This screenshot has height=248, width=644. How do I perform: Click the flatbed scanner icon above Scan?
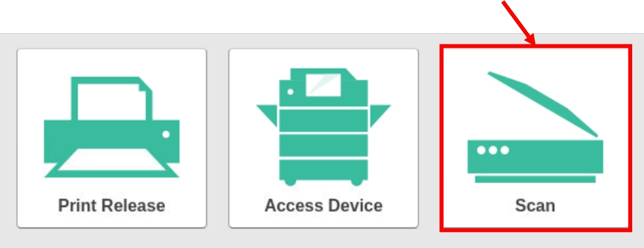[x=535, y=127]
